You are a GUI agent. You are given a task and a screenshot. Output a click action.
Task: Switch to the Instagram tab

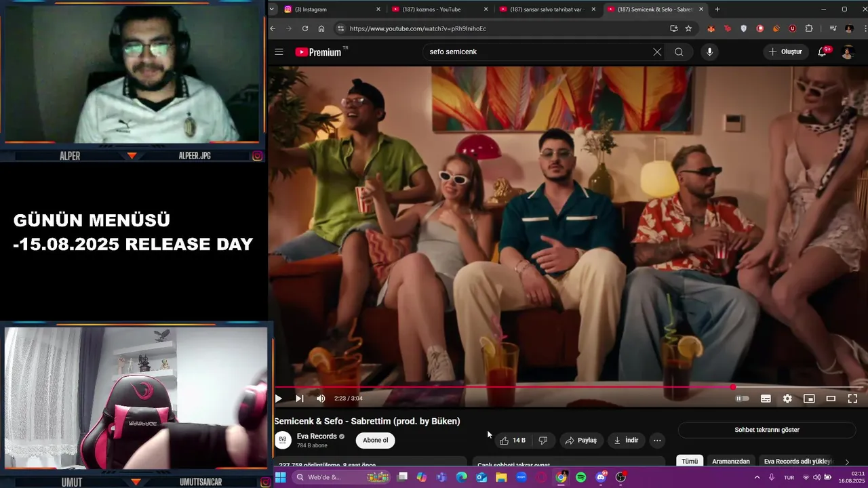332,9
